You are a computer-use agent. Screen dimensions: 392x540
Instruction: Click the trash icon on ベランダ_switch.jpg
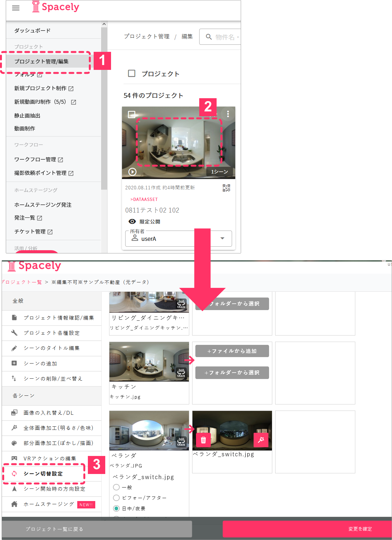tap(203, 440)
